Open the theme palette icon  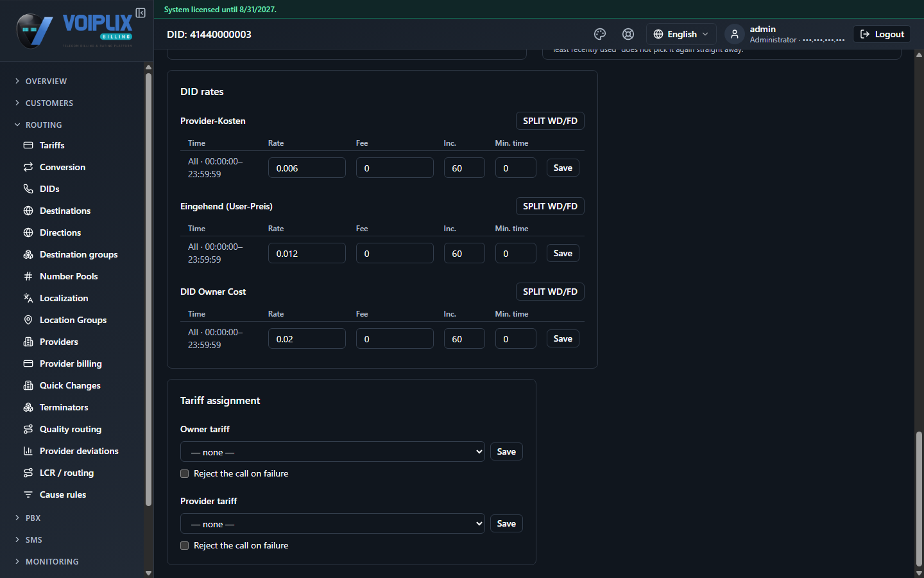600,34
